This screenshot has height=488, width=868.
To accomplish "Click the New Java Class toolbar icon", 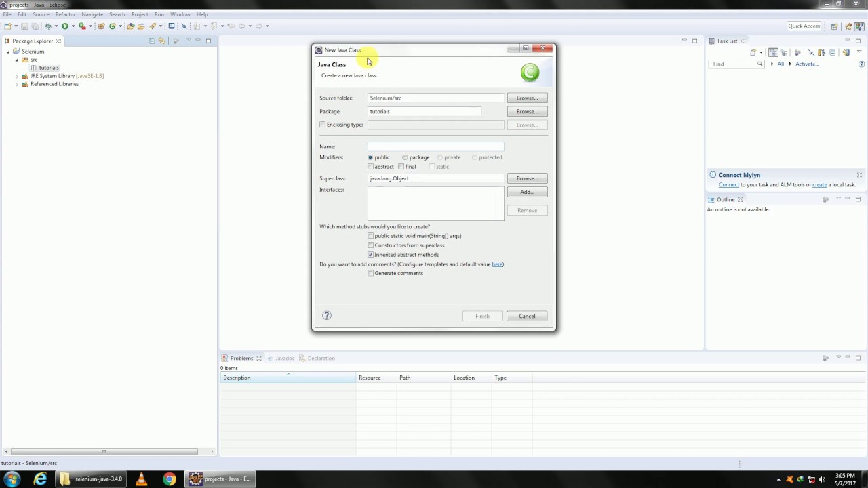I will click(x=113, y=26).
